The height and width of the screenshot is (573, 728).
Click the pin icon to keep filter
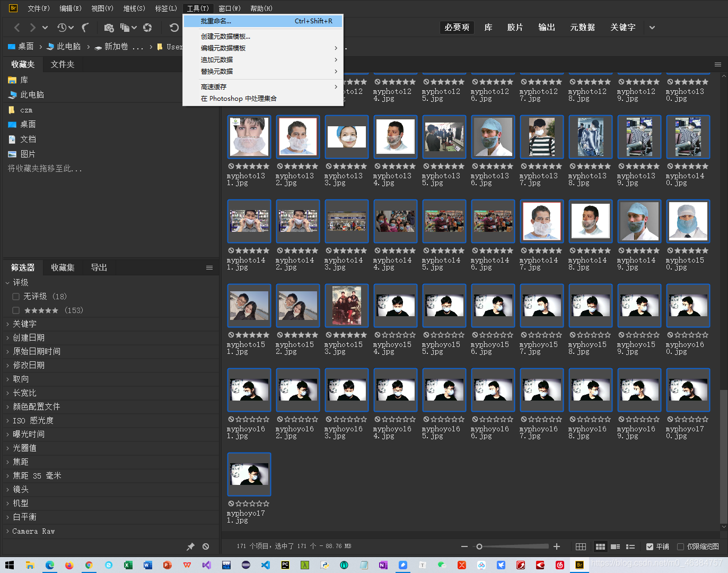point(190,546)
